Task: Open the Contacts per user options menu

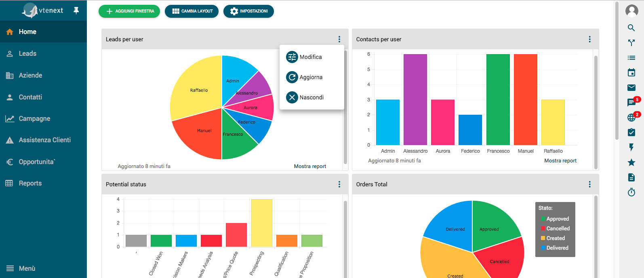Action: 590,39
